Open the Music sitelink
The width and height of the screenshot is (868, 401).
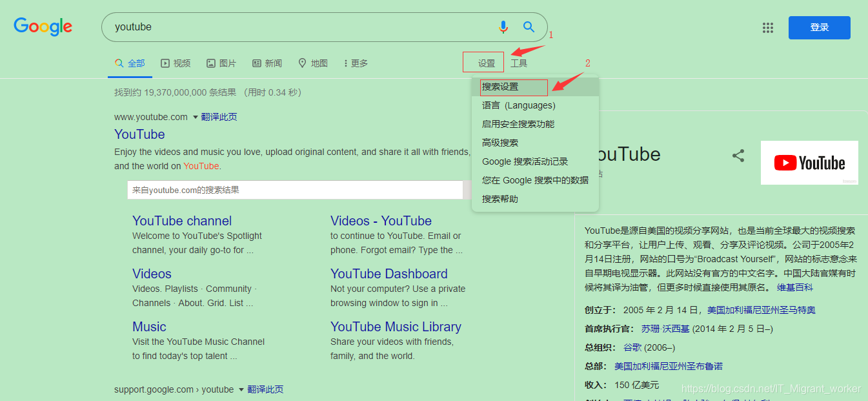[149, 327]
